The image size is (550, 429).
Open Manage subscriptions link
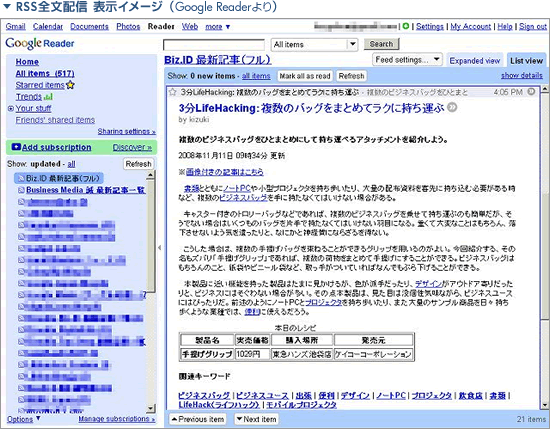click(116, 419)
